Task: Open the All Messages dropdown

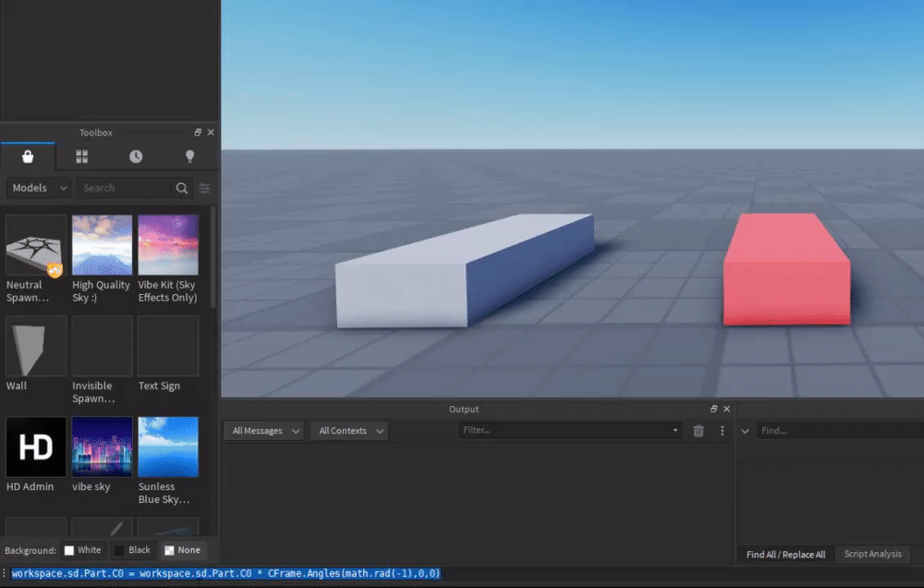Action: click(266, 431)
